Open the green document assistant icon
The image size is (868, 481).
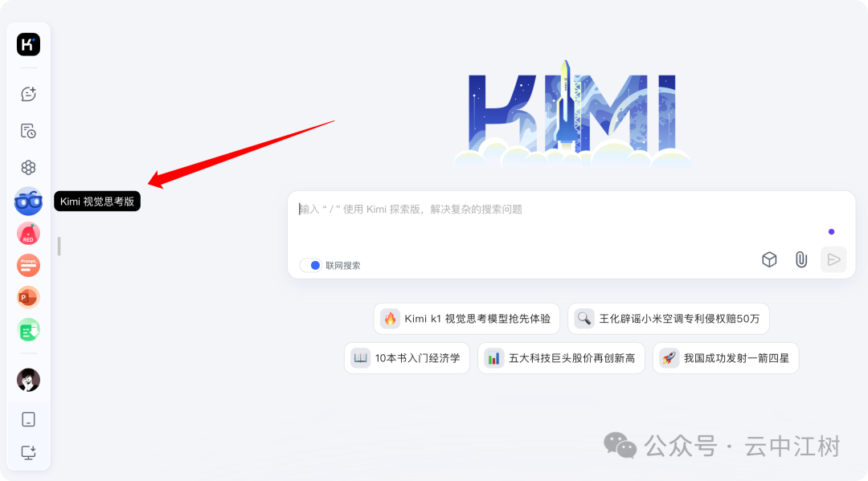28,330
